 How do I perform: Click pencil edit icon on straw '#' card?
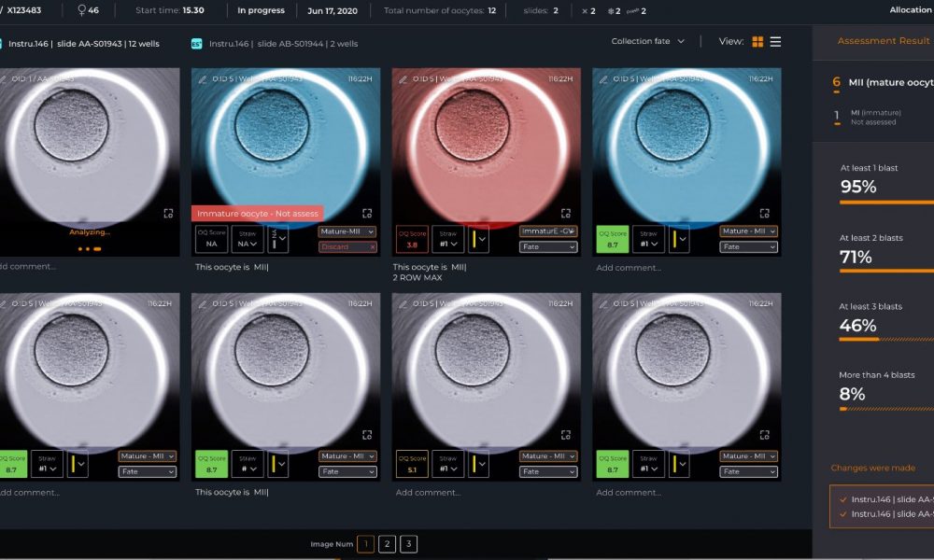(203, 304)
